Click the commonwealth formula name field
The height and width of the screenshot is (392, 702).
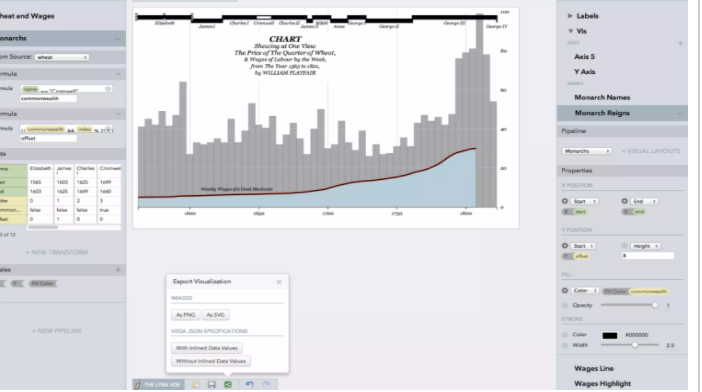point(48,98)
